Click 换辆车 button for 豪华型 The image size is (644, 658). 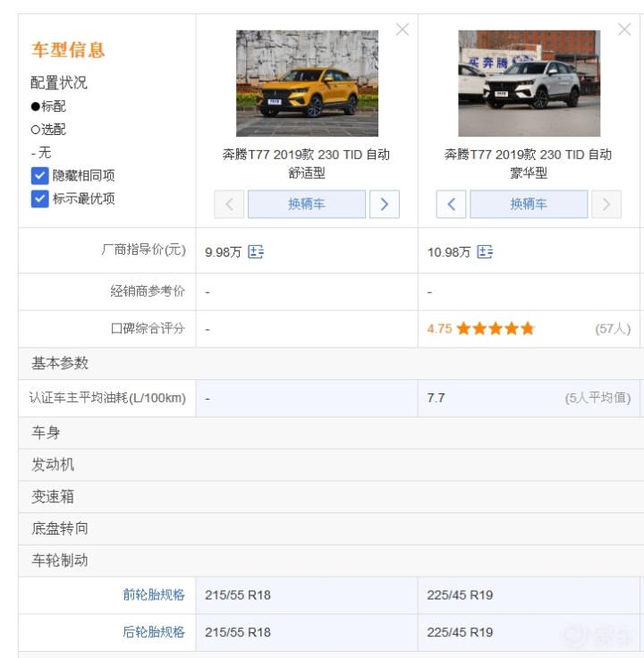(529, 205)
